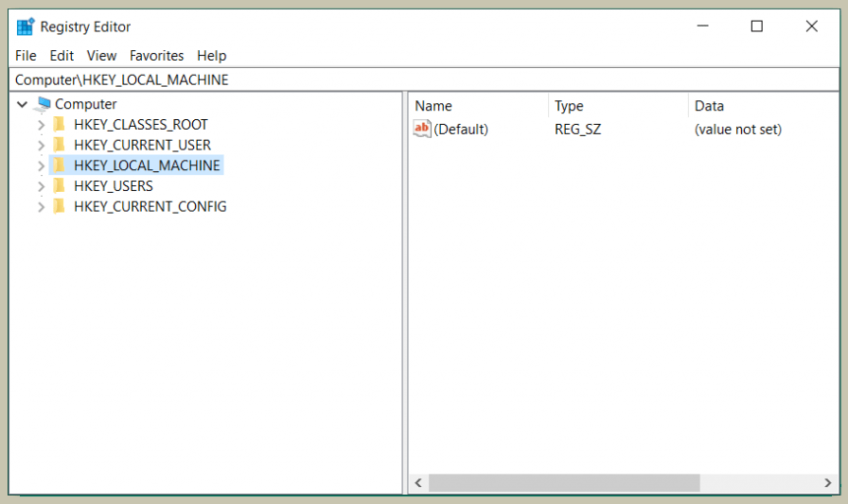This screenshot has height=504, width=848.
Task: Click the horizontal scrollbar right arrow
Action: (x=827, y=482)
